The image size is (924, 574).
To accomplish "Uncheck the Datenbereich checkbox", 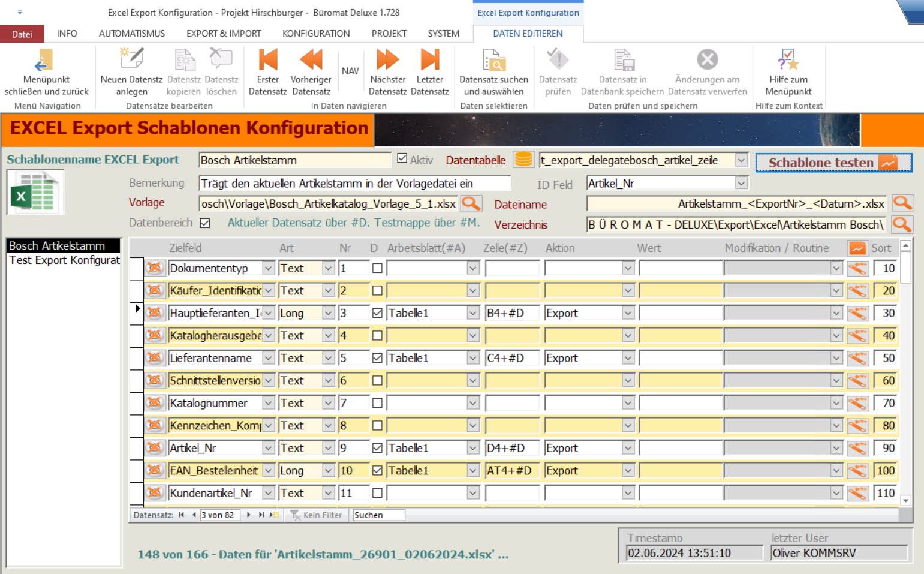I will coord(205,223).
